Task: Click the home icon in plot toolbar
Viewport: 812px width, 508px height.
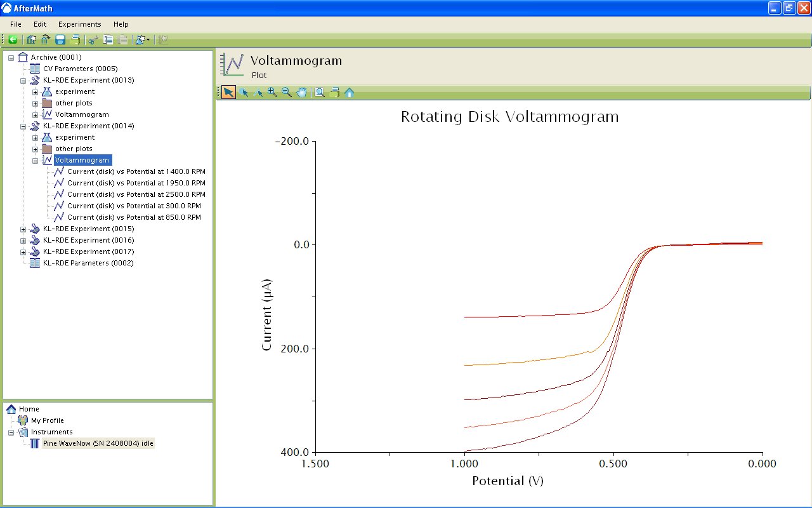Action: 349,92
